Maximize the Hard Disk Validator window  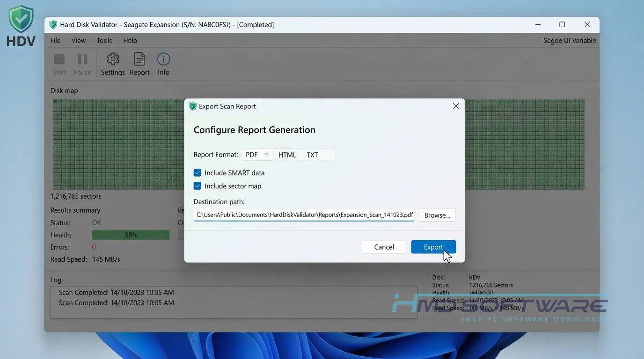pos(562,24)
